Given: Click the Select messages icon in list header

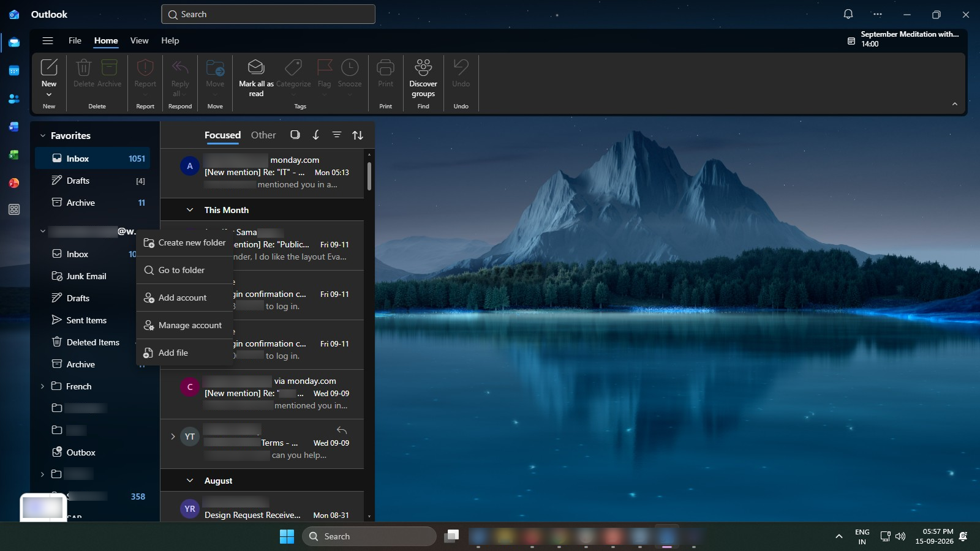Looking at the screenshot, I should pyautogui.click(x=295, y=135).
